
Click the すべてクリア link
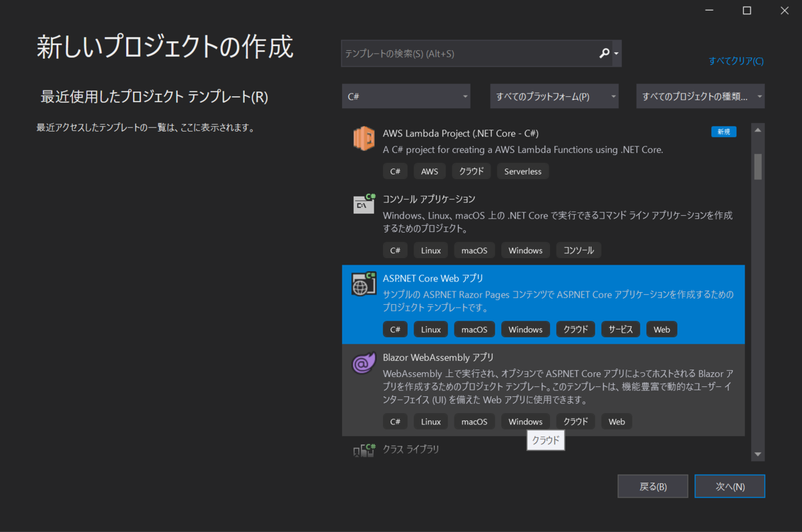point(736,61)
